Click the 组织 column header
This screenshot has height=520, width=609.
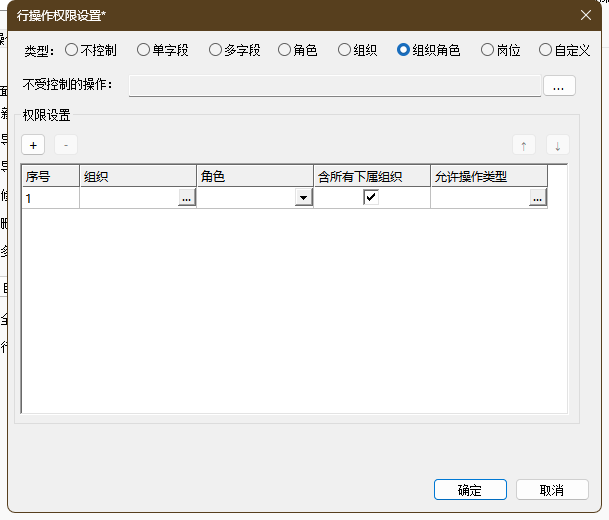[x=138, y=176]
